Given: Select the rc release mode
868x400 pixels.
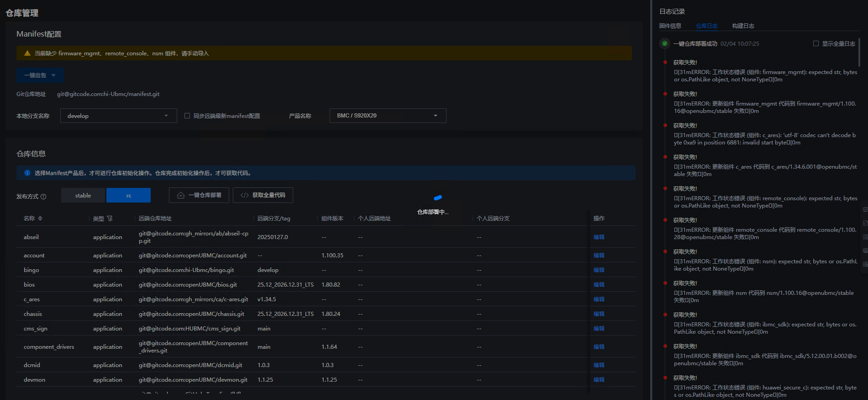Looking at the screenshot, I should [x=128, y=195].
